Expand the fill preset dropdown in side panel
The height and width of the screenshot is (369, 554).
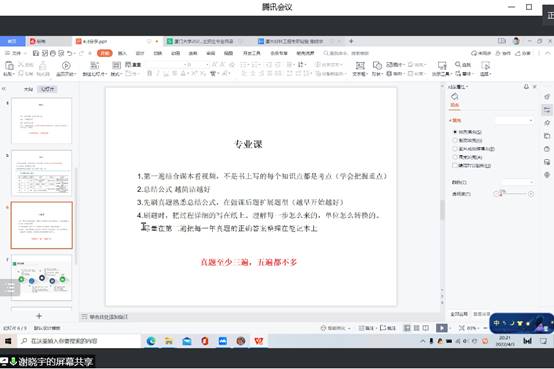point(514,121)
